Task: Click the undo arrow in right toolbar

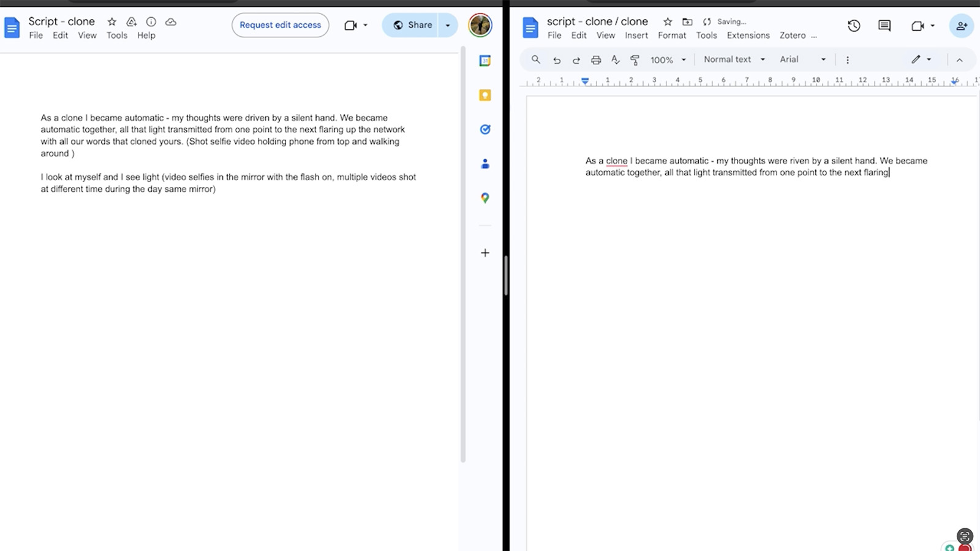Action: (x=556, y=60)
